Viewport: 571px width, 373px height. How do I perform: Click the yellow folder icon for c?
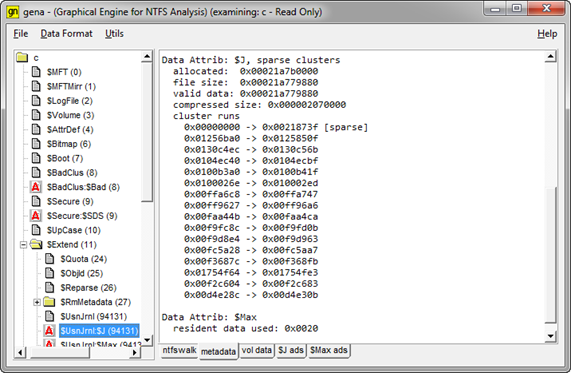click(22, 58)
